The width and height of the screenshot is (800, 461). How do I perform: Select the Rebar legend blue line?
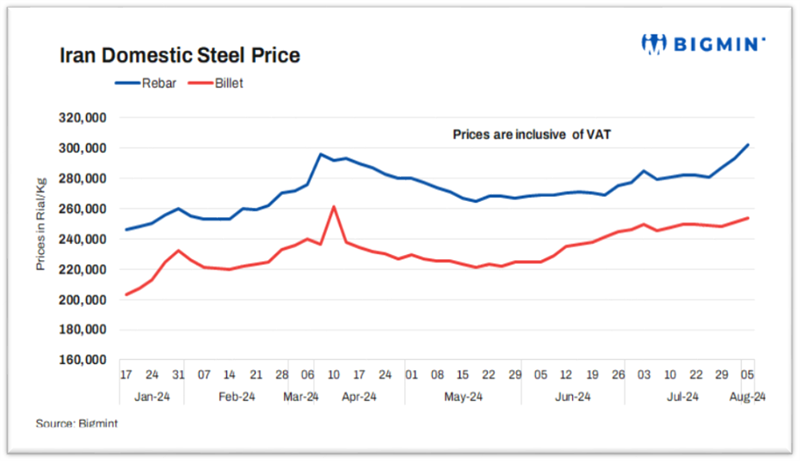[x=128, y=83]
